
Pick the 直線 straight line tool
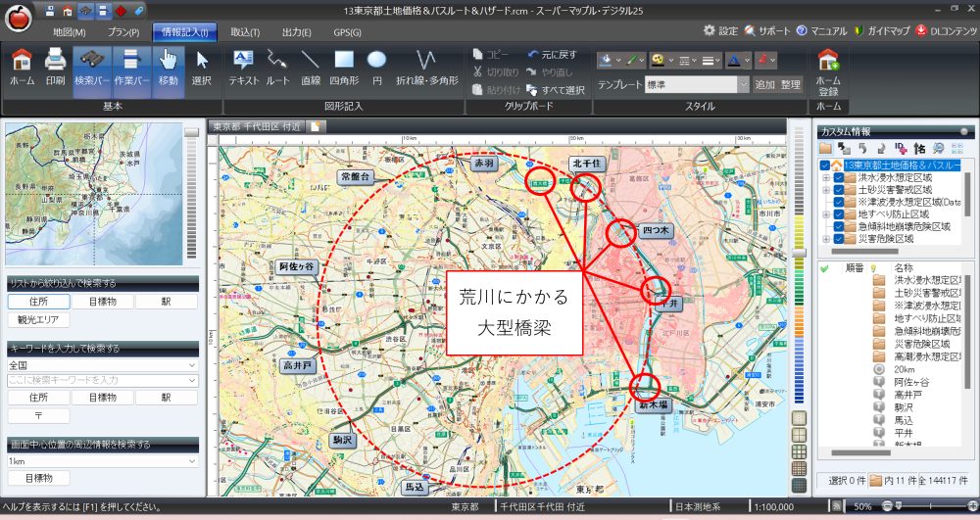pyautogui.click(x=311, y=67)
